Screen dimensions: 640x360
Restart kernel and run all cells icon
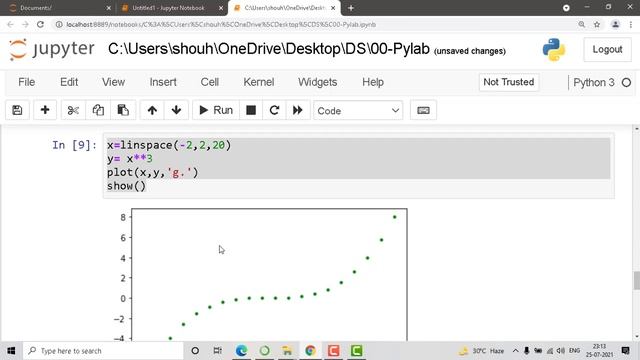tap(298, 110)
